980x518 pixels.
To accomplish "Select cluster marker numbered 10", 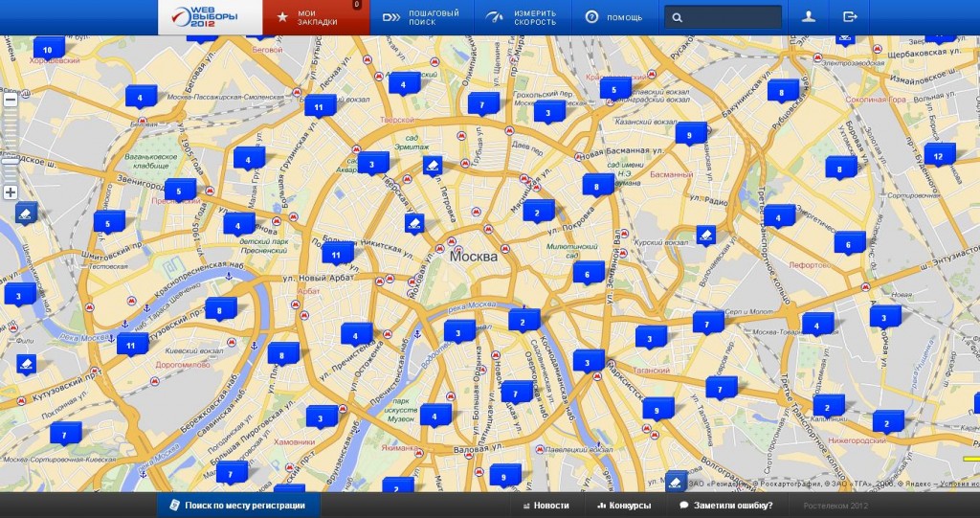I will point(48,47).
